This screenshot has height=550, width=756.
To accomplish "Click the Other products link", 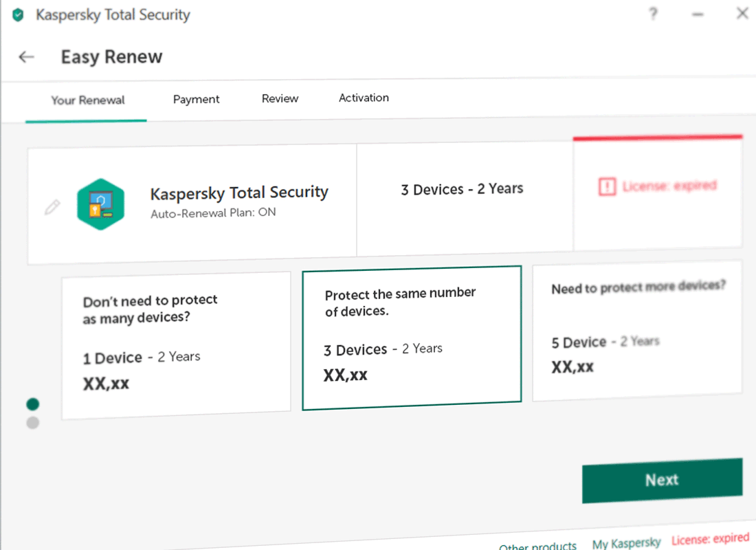I will click(537, 546).
